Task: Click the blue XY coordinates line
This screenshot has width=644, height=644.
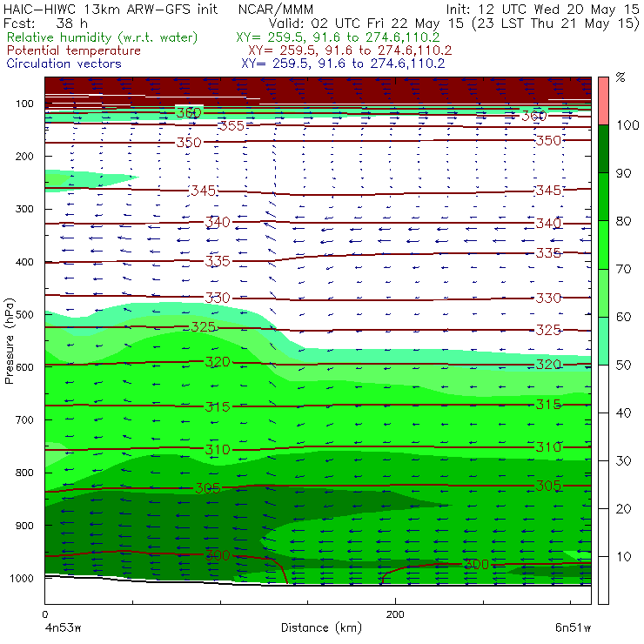Action: [344, 64]
